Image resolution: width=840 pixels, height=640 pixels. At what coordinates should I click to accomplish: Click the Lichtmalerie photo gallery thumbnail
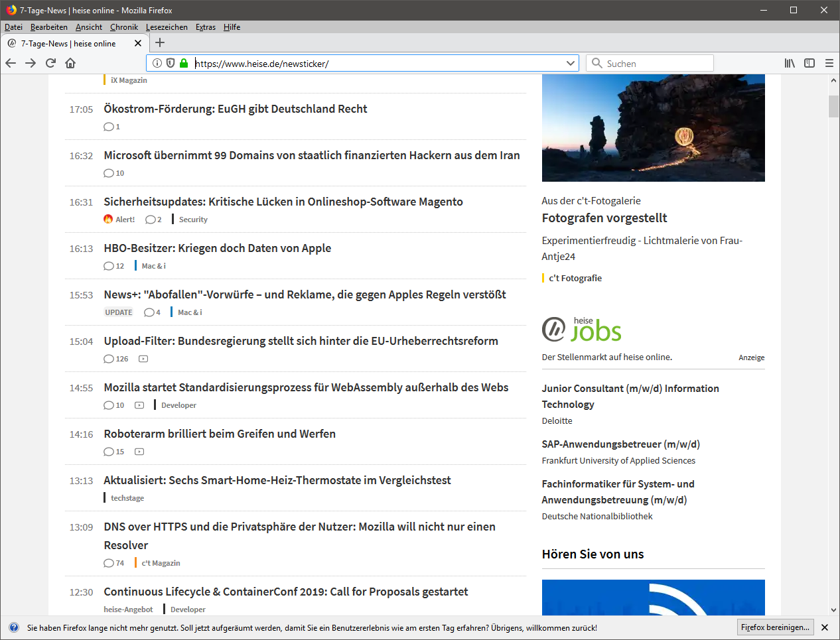click(653, 128)
